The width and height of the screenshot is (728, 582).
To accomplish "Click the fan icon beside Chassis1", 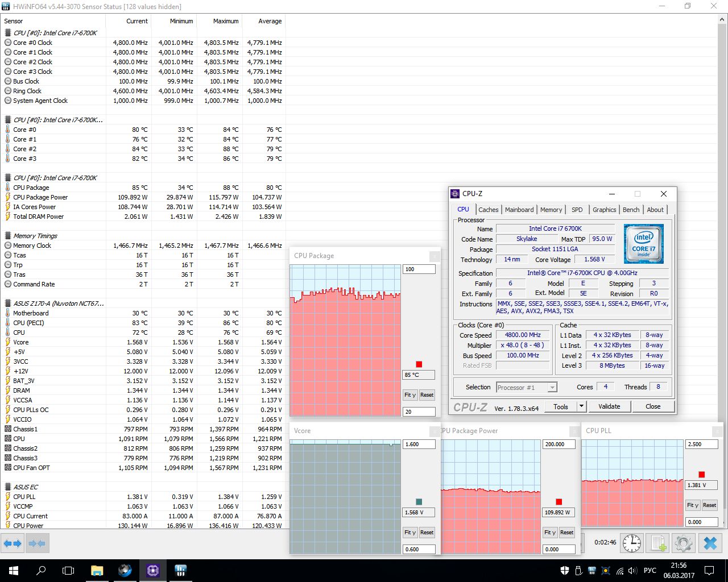I will tap(8, 429).
